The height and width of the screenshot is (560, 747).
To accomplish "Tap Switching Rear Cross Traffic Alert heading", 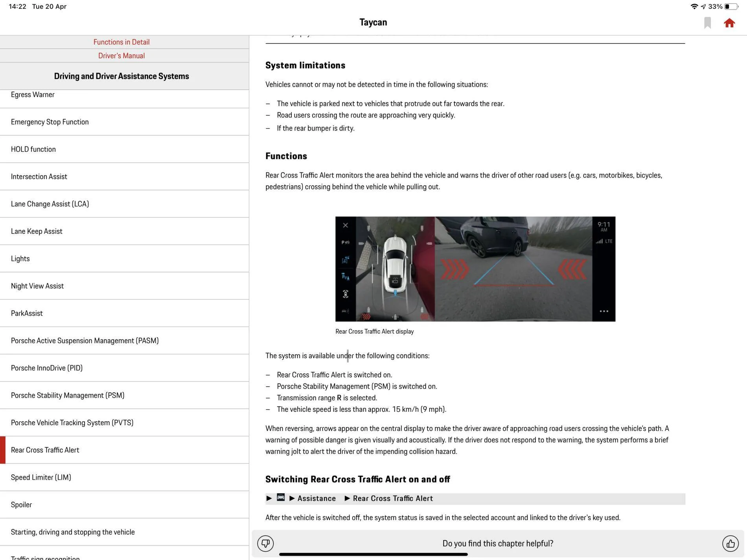I will 357,479.
